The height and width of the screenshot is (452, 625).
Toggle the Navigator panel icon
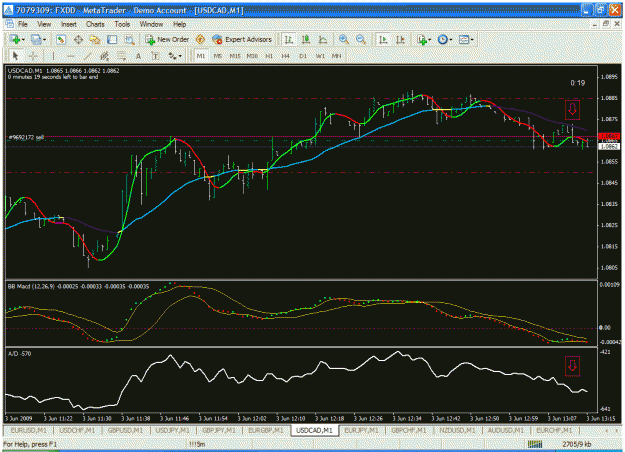pos(95,39)
